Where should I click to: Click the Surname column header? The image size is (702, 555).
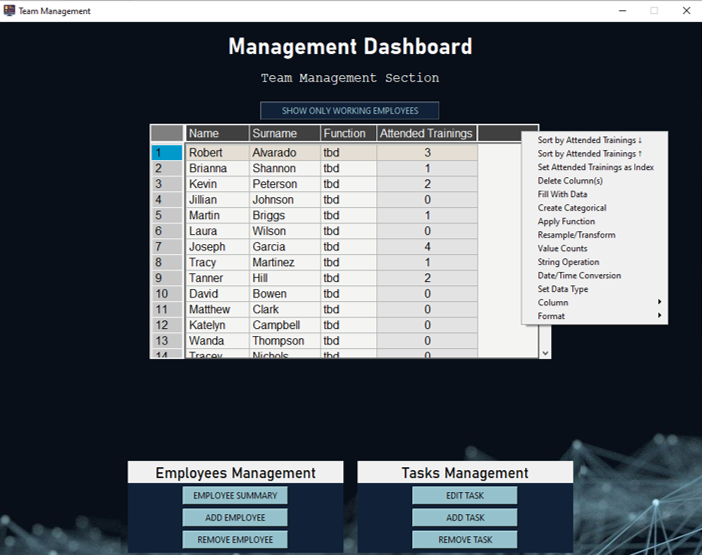(x=284, y=134)
